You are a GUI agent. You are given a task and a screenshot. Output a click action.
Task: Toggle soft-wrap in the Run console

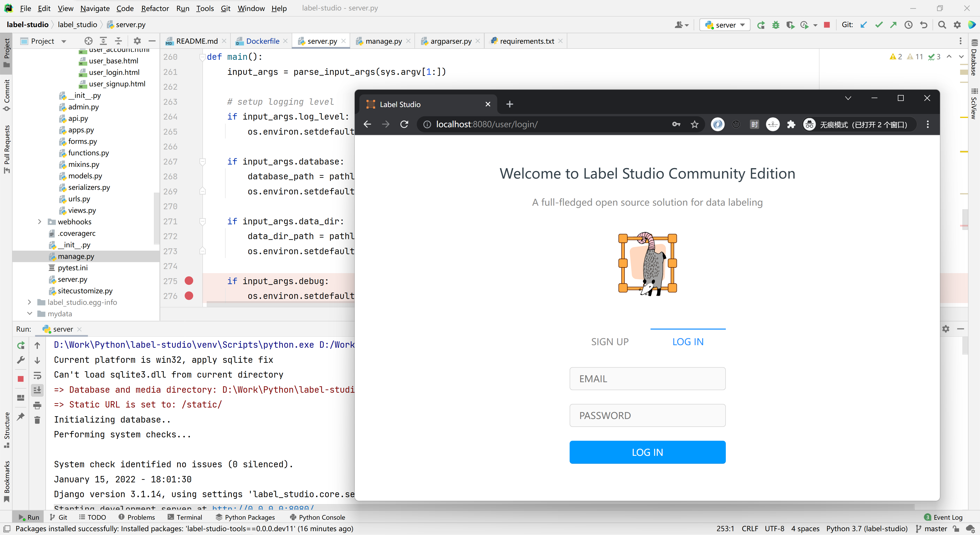click(37, 376)
